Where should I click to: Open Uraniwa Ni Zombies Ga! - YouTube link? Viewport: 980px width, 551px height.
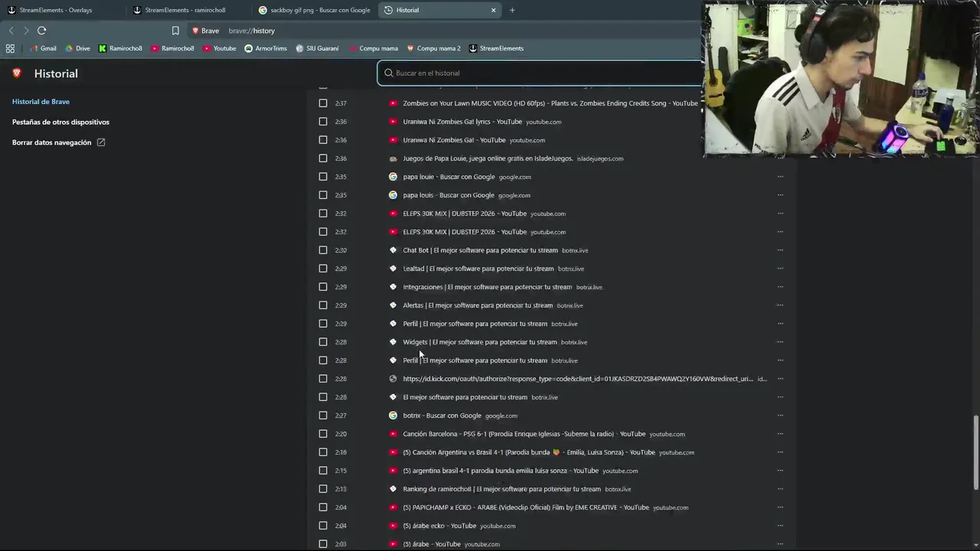[454, 140]
